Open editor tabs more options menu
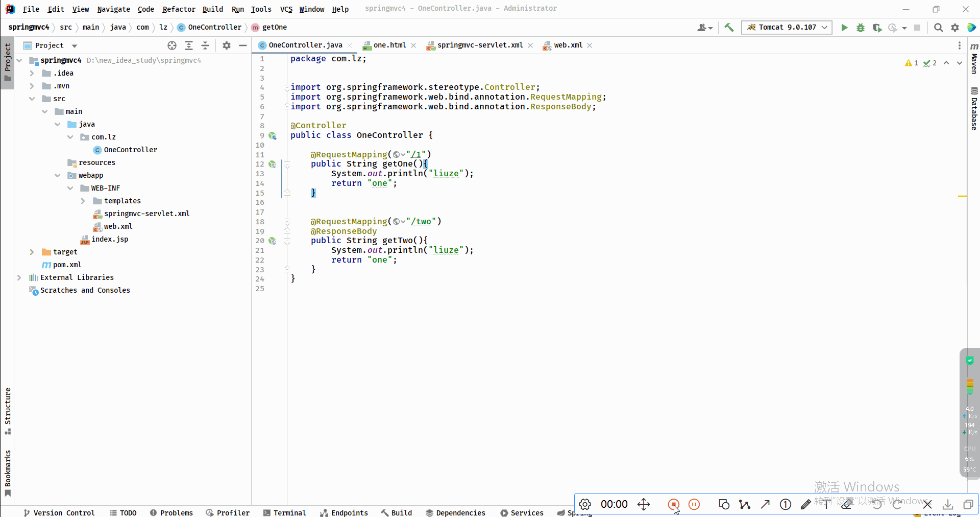The height and width of the screenshot is (517, 980). pos(960,45)
